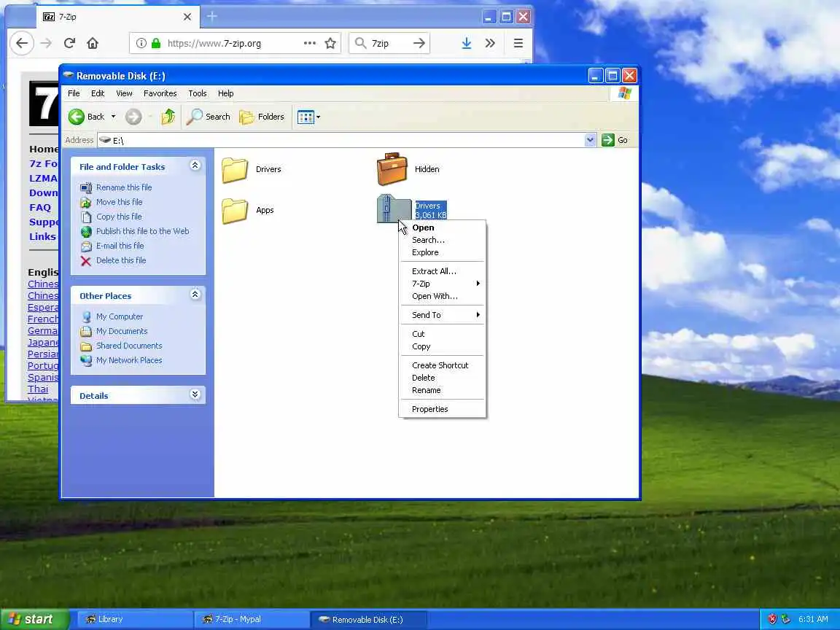840x630 pixels.
Task: Click browser search box containing 7zip
Action: pos(389,44)
